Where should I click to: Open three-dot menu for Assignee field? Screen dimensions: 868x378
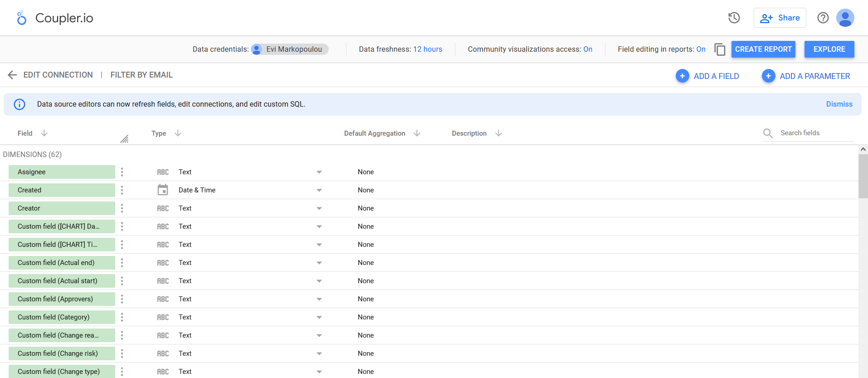[122, 172]
